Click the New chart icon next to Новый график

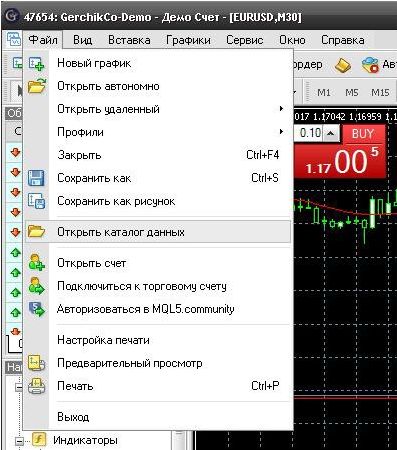[x=36, y=63]
